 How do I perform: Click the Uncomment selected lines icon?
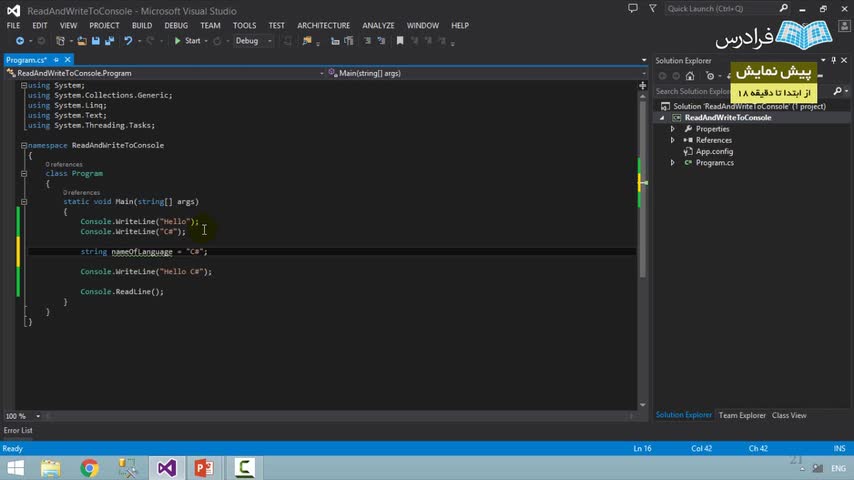click(381, 41)
